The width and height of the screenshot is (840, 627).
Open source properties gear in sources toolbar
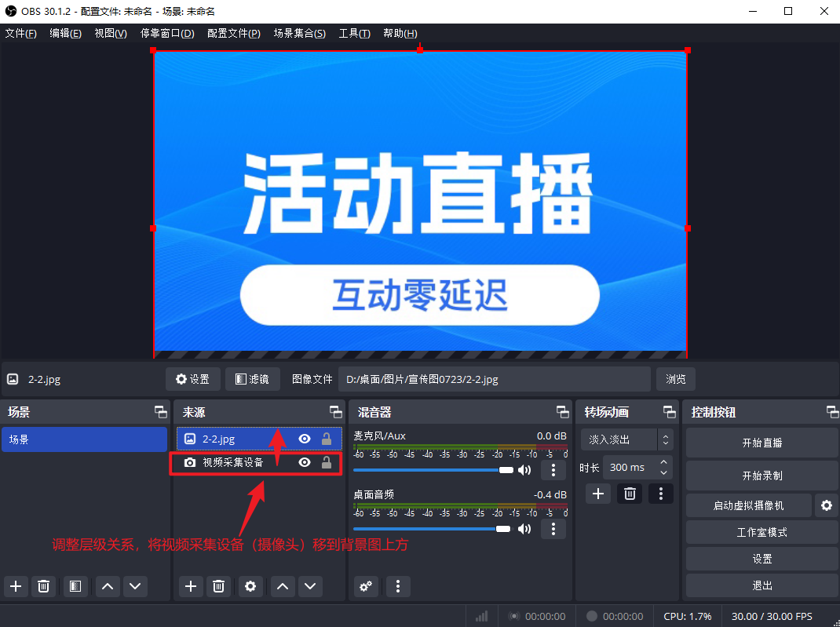250,585
